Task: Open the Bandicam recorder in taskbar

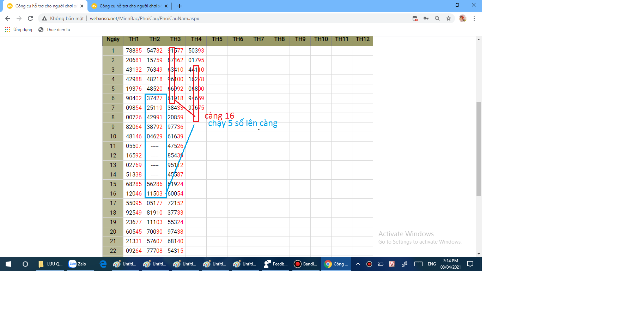Action: [x=306, y=264]
